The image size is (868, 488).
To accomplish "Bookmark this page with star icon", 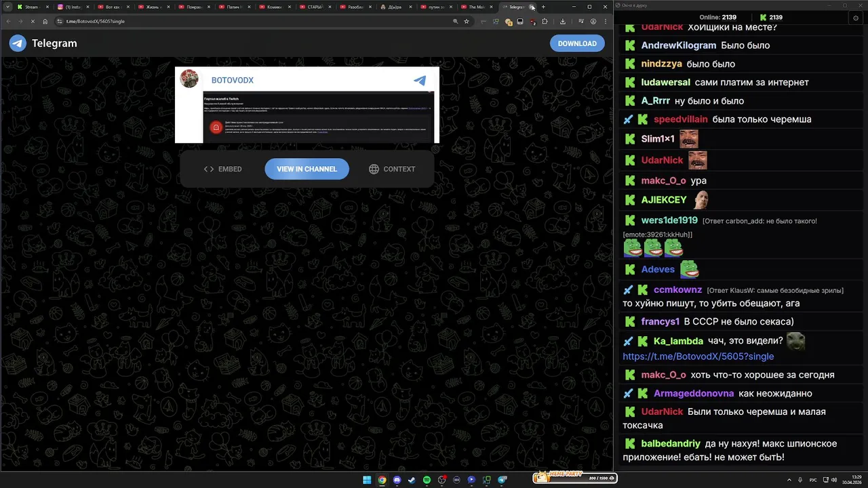I will 467,21.
